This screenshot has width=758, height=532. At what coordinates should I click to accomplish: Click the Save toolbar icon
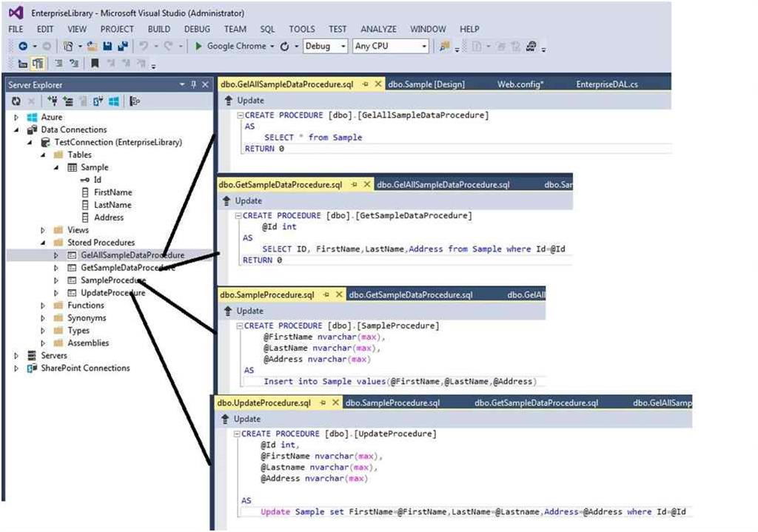[x=107, y=46]
